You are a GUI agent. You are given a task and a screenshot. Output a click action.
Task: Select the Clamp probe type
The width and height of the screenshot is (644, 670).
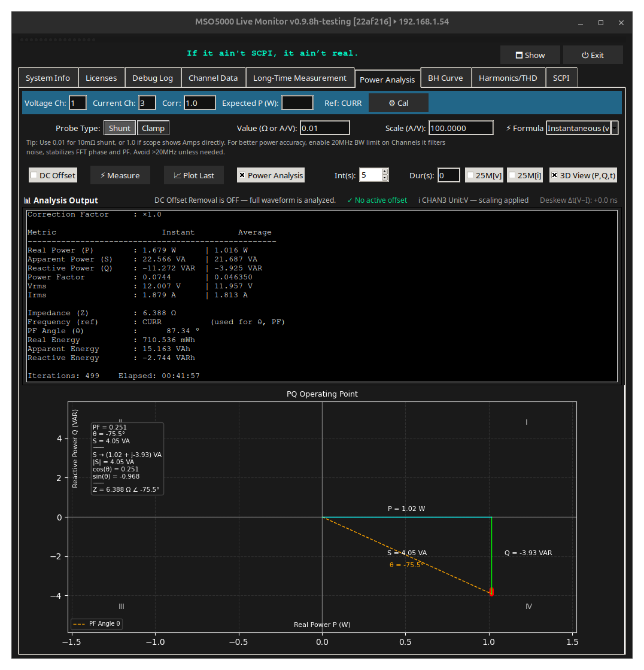click(153, 128)
